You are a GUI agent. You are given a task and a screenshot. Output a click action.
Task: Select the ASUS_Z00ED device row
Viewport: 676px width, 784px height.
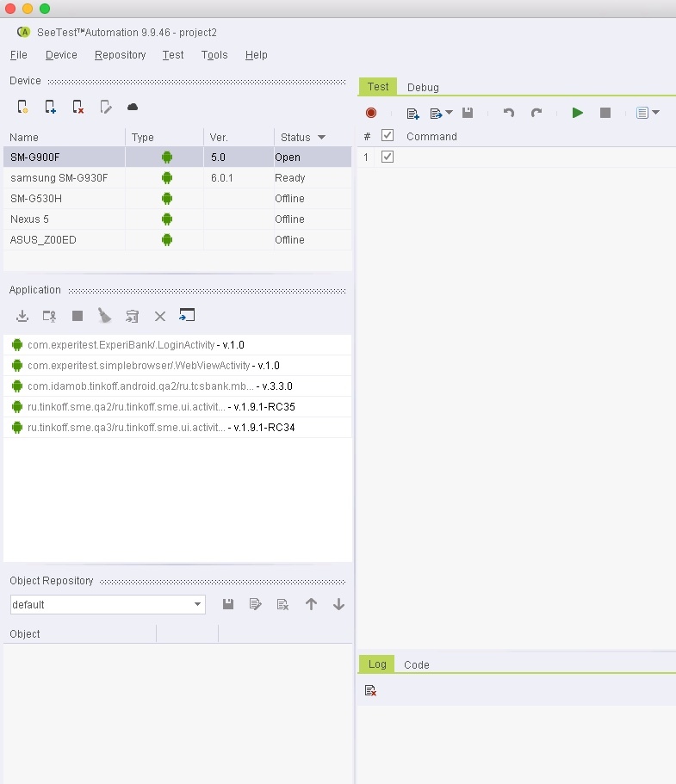click(x=177, y=240)
